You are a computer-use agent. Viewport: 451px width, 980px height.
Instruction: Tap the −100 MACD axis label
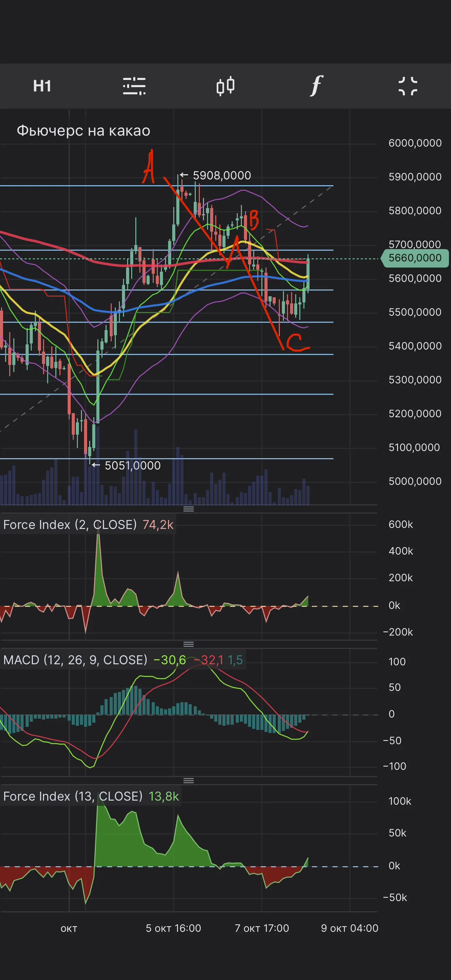(394, 766)
